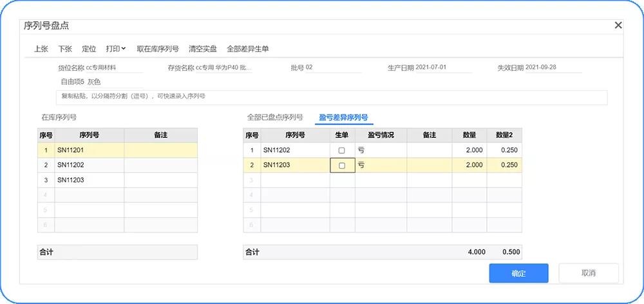Expand the 打印 dropdown menu

(116, 49)
